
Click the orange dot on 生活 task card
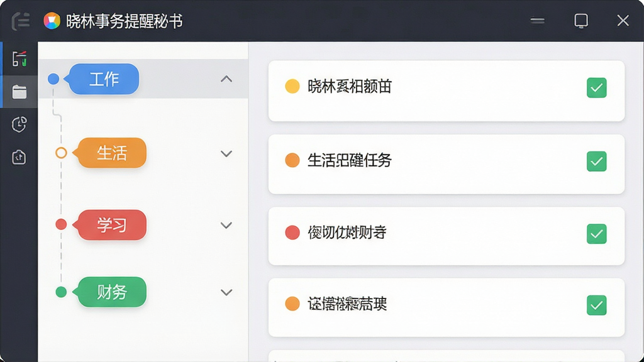pos(292,160)
